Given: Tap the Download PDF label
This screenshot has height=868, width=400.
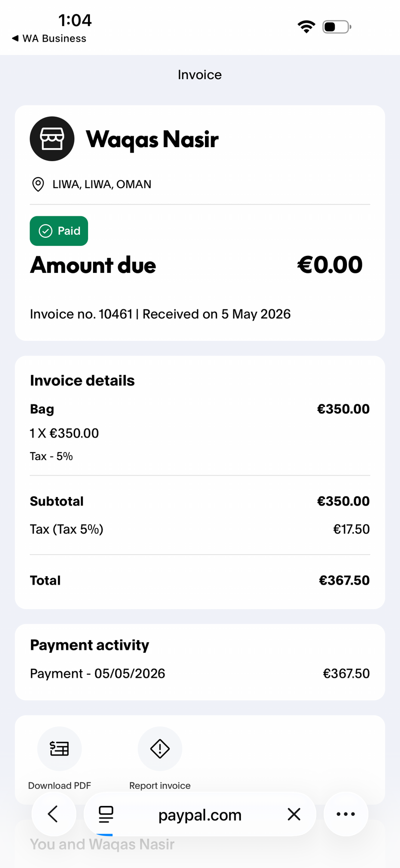Looking at the screenshot, I should point(59,785).
